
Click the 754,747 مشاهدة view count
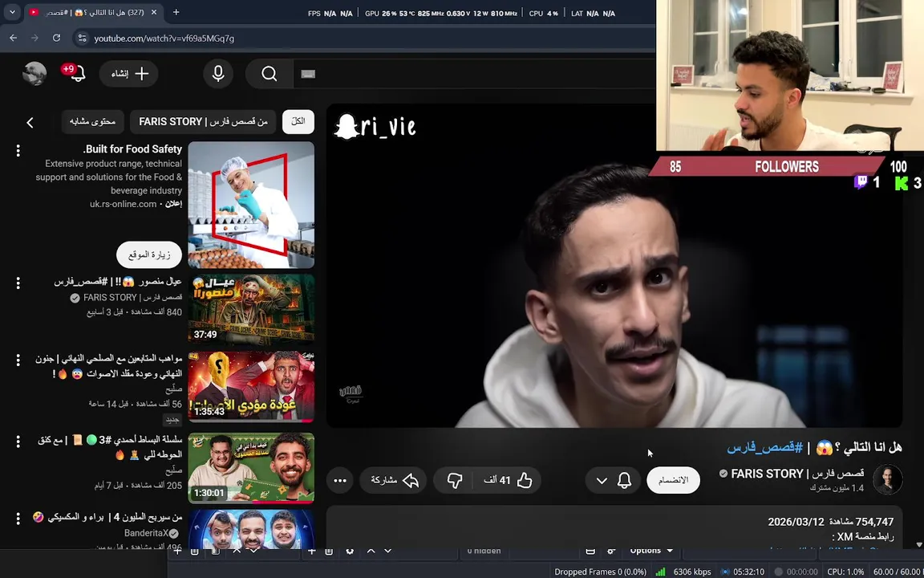click(x=861, y=522)
